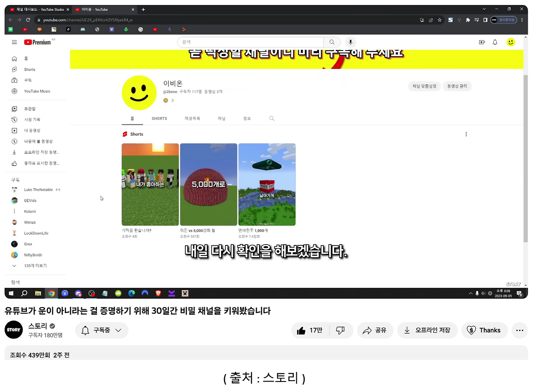The width and height of the screenshot is (538, 392).
Task: Open the Windows Start menu
Action: coord(11,293)
